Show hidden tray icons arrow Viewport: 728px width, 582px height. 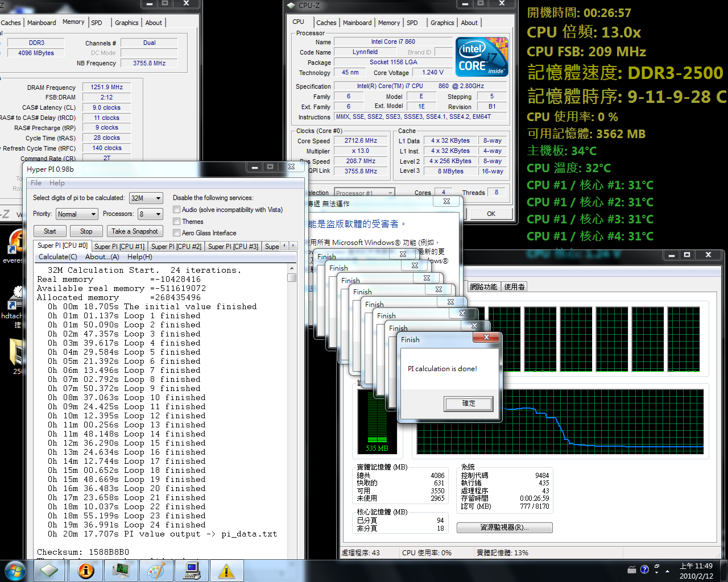click(668, 570)
